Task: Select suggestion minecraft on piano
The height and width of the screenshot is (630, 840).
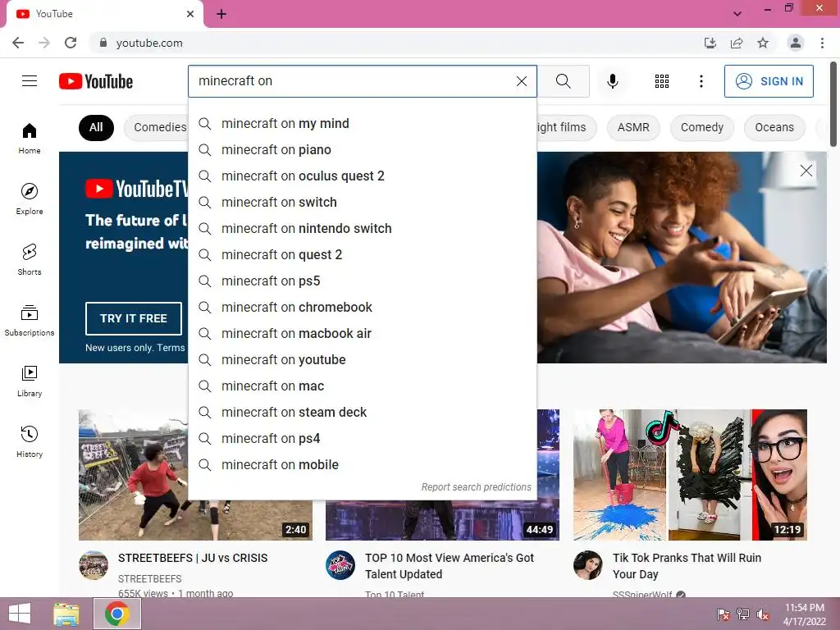Action: tap(362, 149)
